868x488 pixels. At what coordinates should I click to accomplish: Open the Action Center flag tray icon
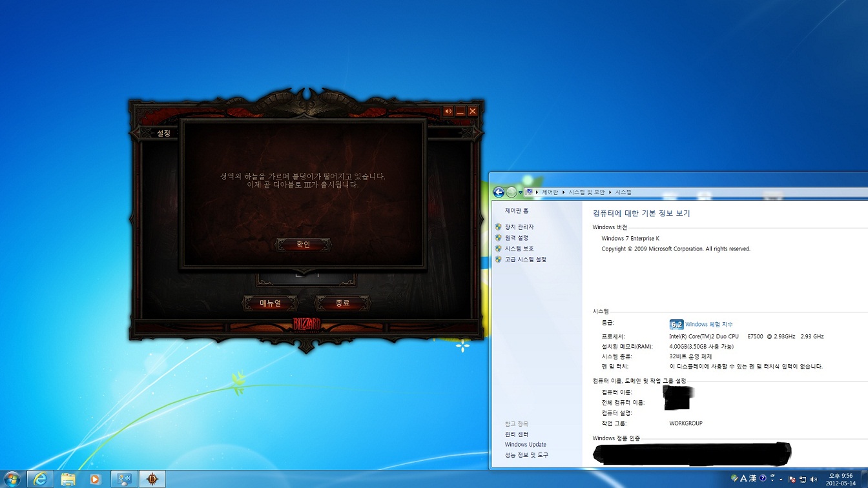click(x=792, y=480)
